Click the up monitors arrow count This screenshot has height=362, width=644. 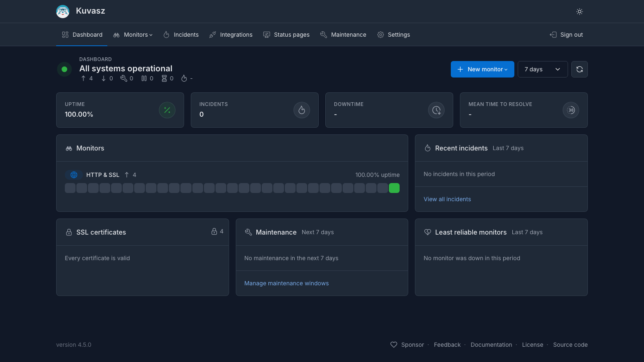(x=87, y=78)
